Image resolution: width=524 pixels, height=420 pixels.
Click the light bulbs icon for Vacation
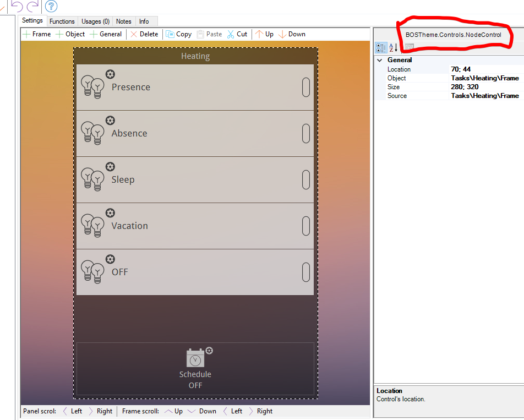[92, 226]
